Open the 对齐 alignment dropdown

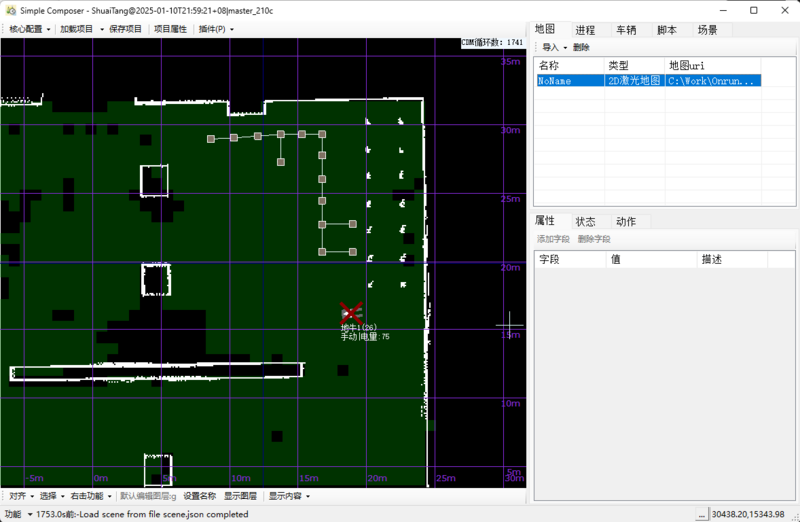[20, 496]
